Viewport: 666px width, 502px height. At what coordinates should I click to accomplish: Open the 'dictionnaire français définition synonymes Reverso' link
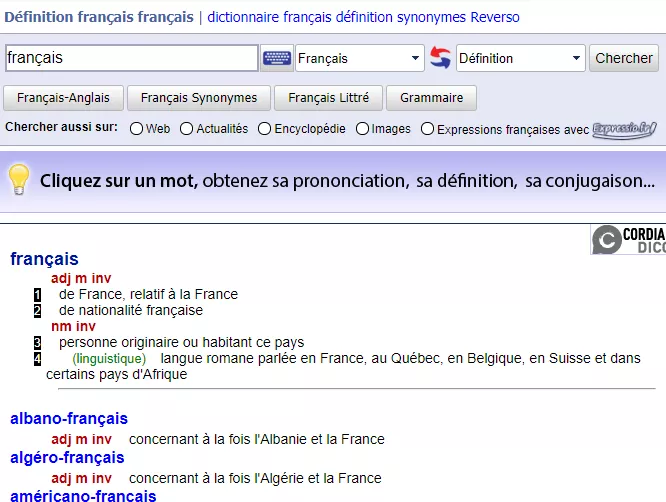[x=363, y=17]
